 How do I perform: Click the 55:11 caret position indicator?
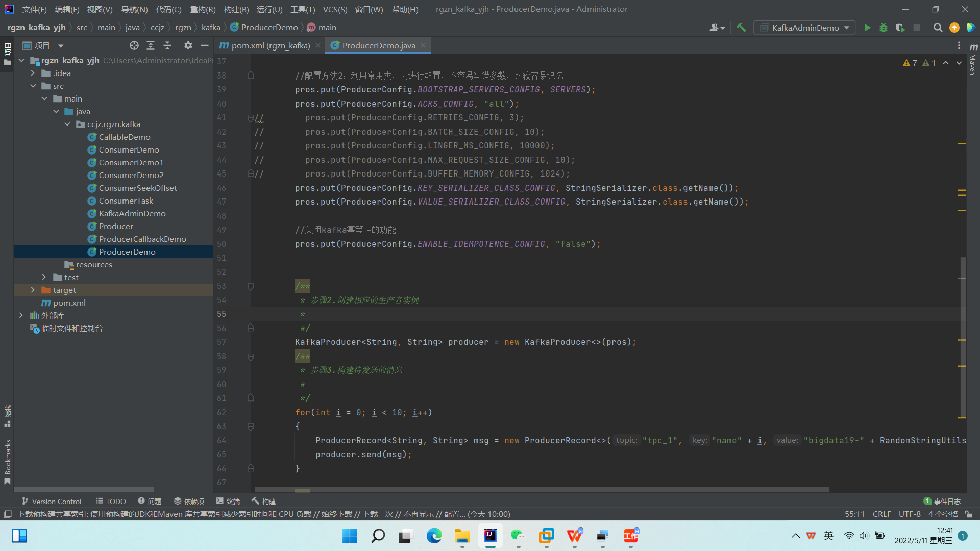tap(854, 514)
